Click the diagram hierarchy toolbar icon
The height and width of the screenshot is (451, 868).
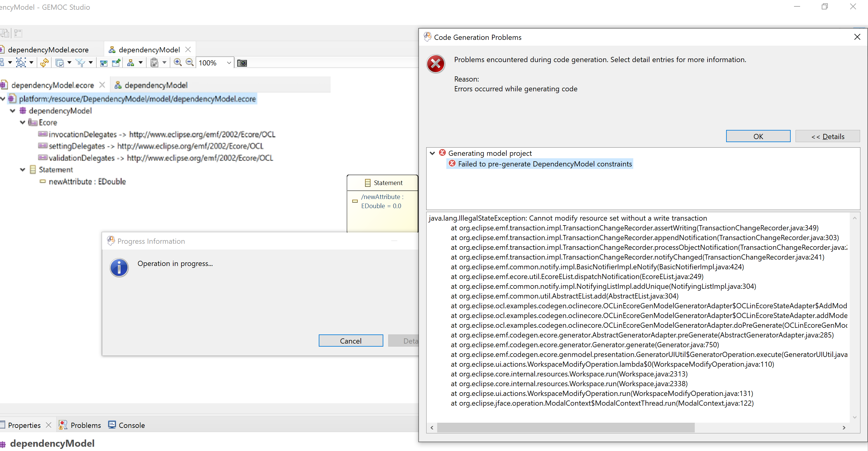(131, 63)
